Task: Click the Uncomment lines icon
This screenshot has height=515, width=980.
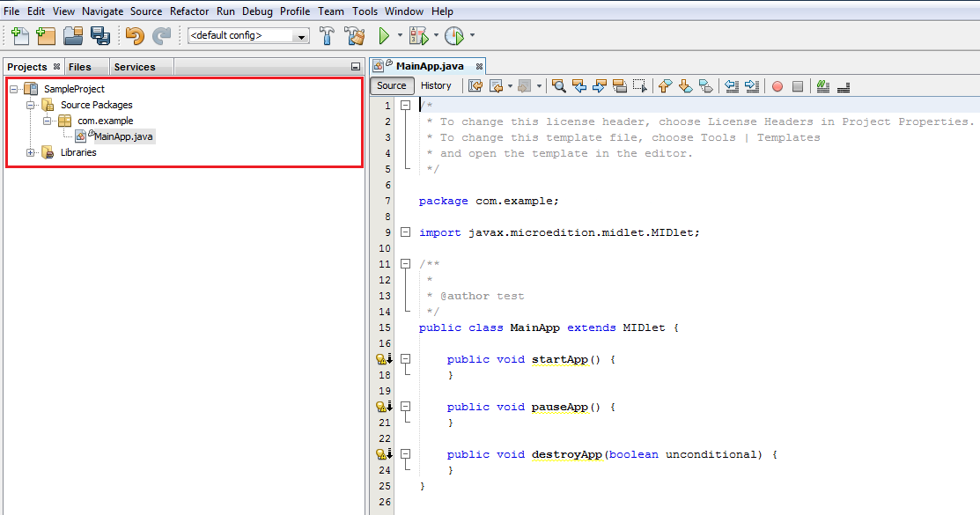Action: [844, 86]
